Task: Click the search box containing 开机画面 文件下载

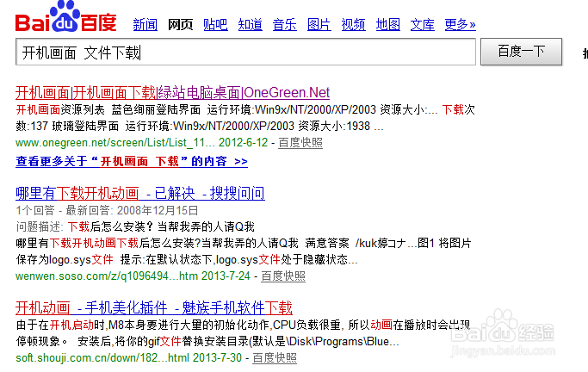Action: tap(245, 52)
